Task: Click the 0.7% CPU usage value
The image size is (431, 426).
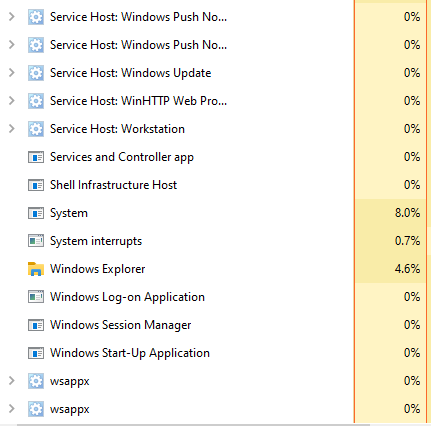Action: pyautogui.click(x=407, y=241)
